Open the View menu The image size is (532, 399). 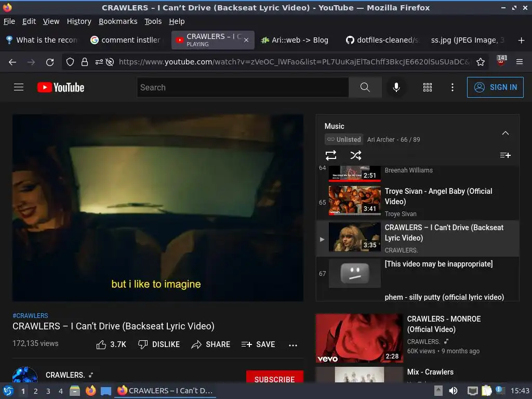pos(51,21)
